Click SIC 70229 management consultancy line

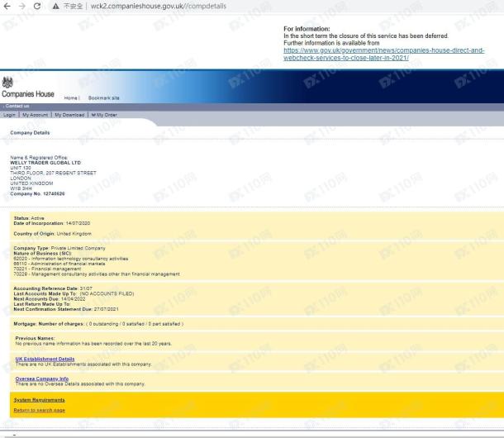(x=97, y=274)
